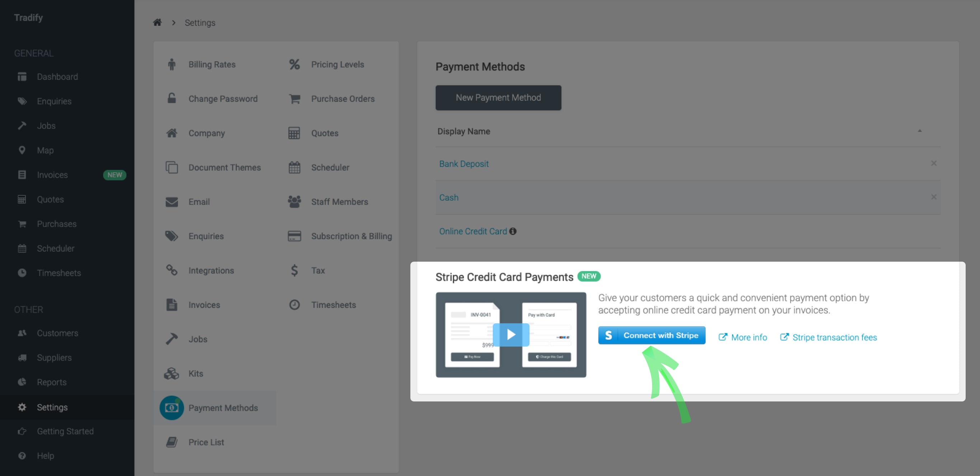Image resolution: width=980 pixels, height=476 pixels.
Task: Click the Price List book icon
Action: (x=171, y=442)
